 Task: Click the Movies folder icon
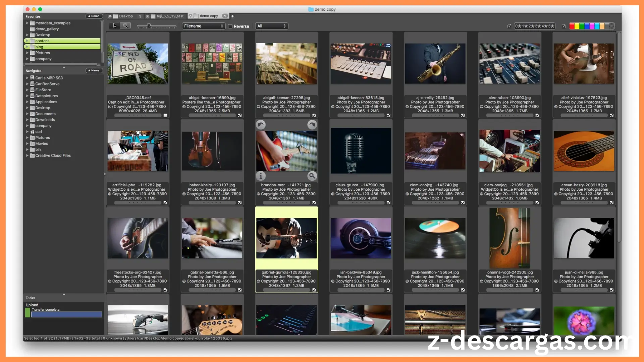[x=32, y=143]
